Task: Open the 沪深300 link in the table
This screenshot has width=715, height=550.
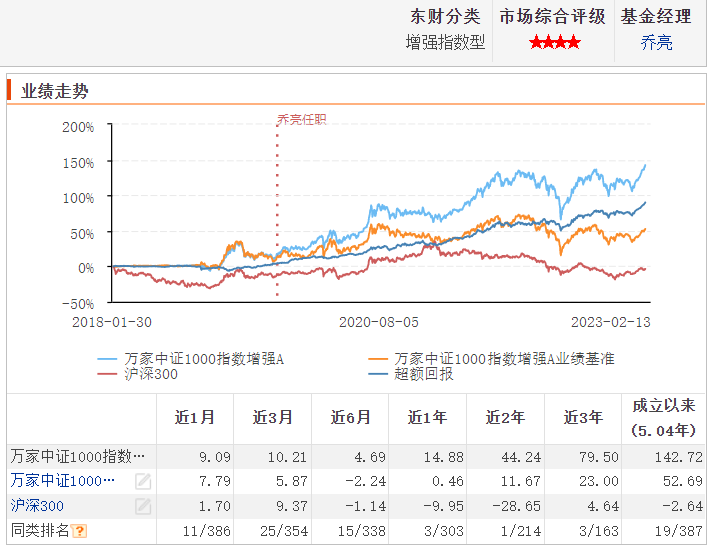Action: click(x=37, y=506)
